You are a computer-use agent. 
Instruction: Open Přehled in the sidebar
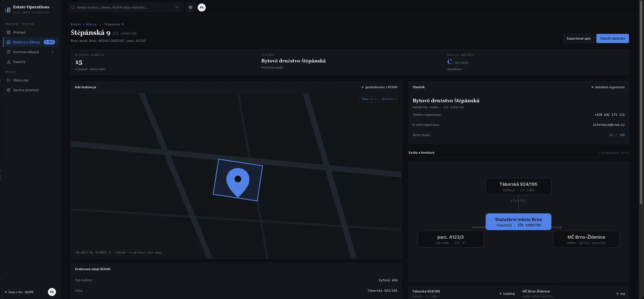click(30, 32)
